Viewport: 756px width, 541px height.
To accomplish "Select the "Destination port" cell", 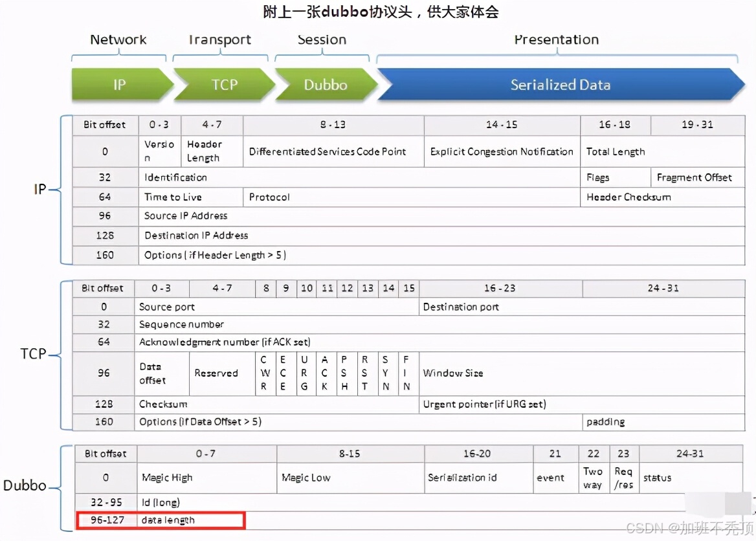I will tap(582, 307).
